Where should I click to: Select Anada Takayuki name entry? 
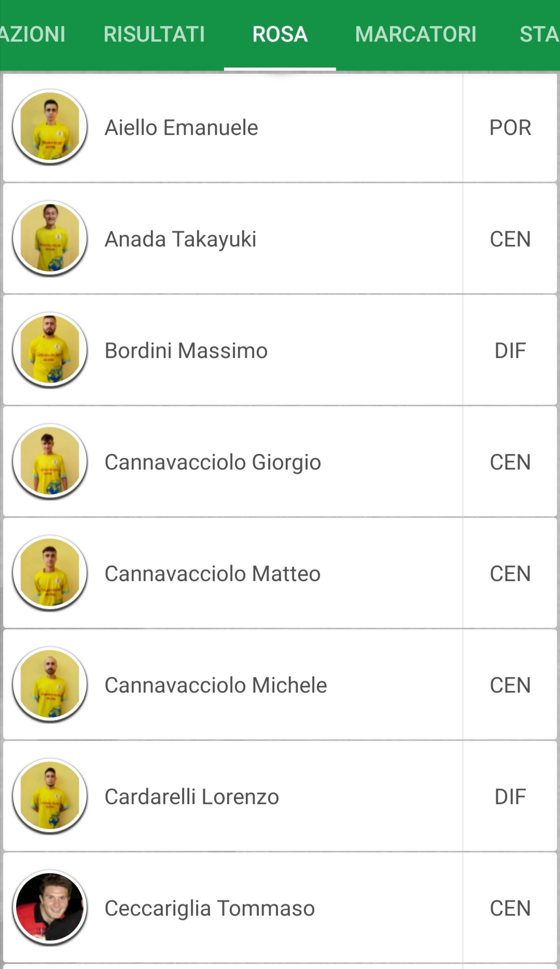coord(180,239)
